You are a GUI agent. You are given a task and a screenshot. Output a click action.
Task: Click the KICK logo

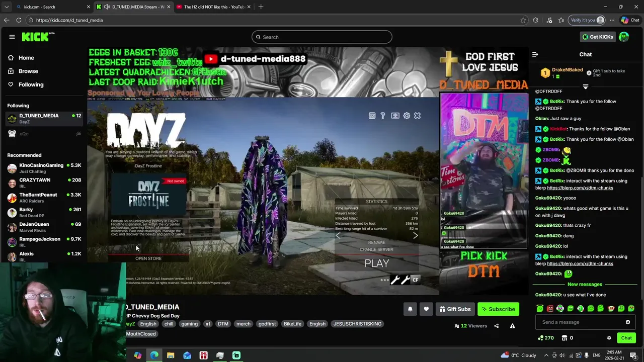coord(38,37)
